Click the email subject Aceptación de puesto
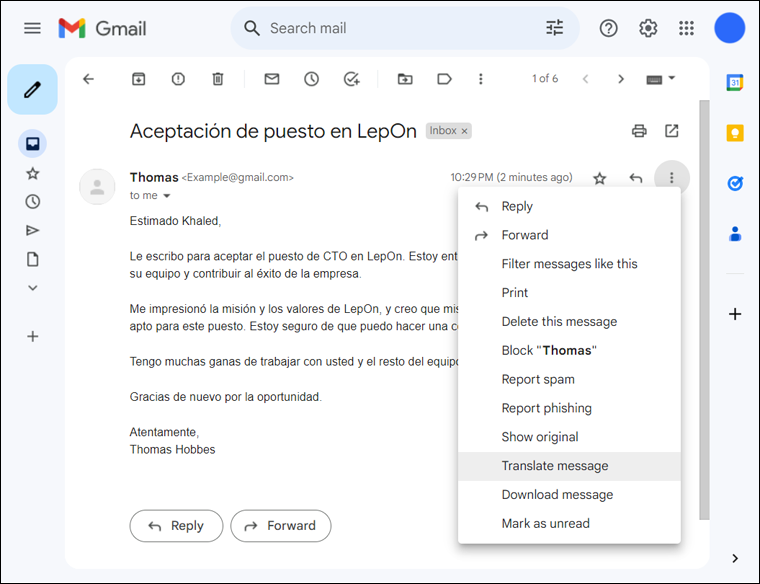The height and width of the screenshot is (584, 760). pyautogui.click(x=273, y=131)
